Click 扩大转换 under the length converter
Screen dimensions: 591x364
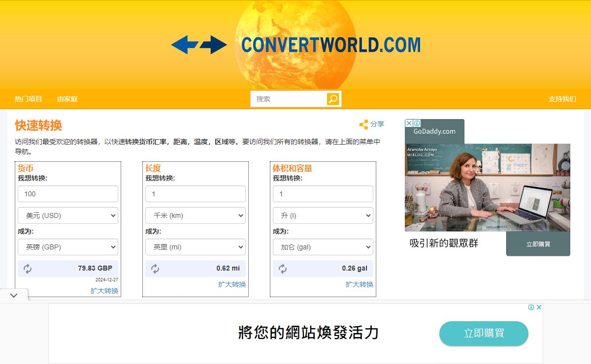pyautogui.click(x=232, y=284)
